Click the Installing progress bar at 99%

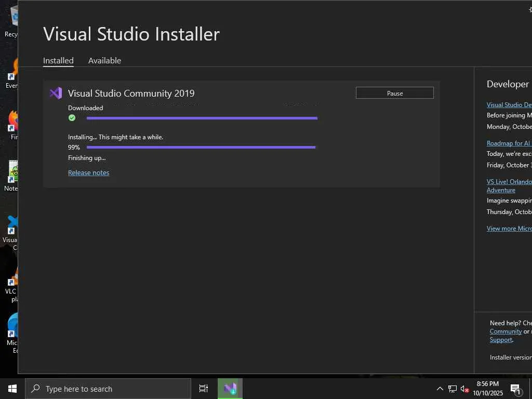click(201, 147)
